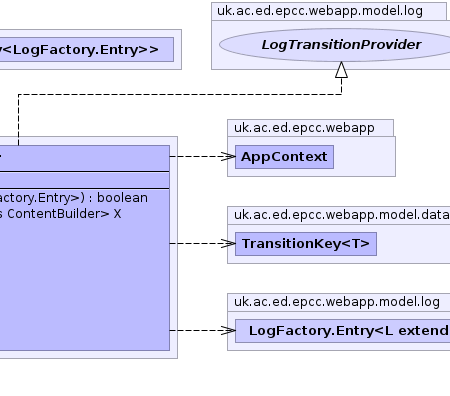Screen dimensions: 450x396
Task: Click the <LogFactory.Entry>> class box
Action: [x=87, y=49]
